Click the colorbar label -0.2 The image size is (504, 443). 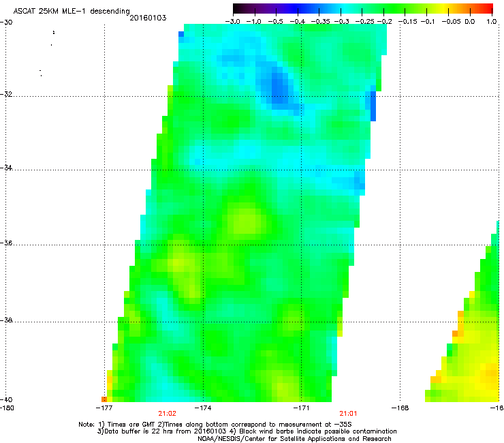pyautogui.click(x=384, y=22)
